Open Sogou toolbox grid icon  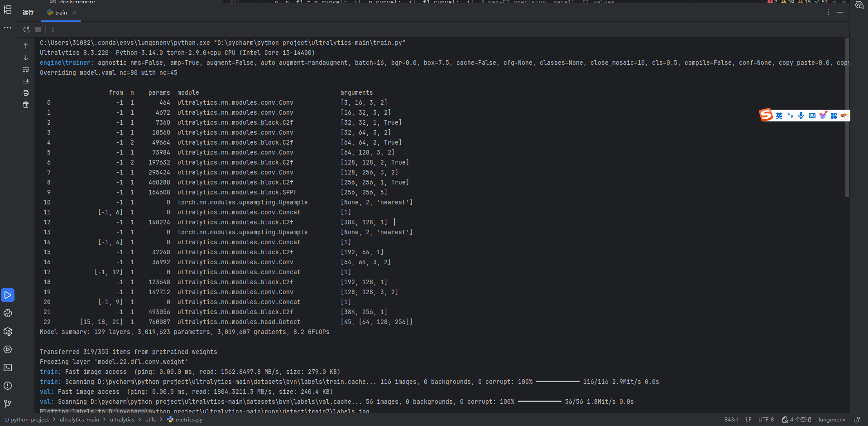(834, 116)
